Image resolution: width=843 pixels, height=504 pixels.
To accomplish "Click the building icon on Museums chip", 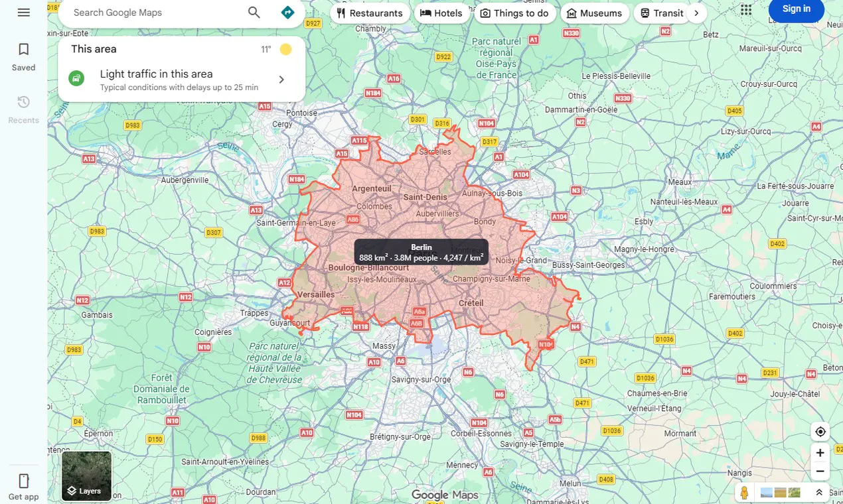I will click(572, 13).
